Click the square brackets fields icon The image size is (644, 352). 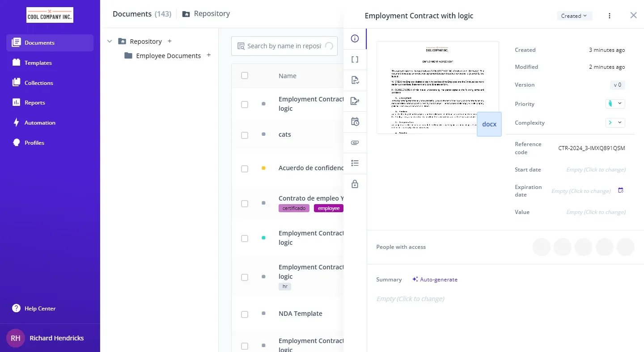pos(355,59)
